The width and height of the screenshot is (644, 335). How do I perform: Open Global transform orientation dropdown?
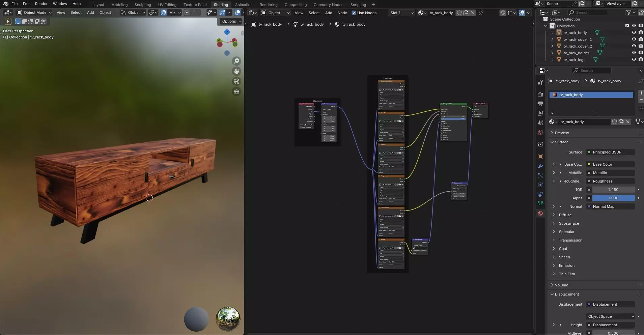(133, 12)
